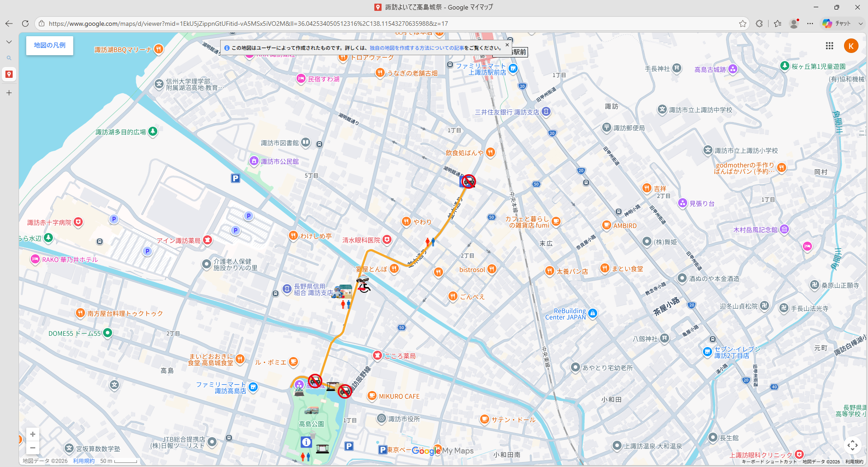Open the Google apps grid icon
Image resolution: width=868 pixels, height=467 pixels.
click(829, 46)
